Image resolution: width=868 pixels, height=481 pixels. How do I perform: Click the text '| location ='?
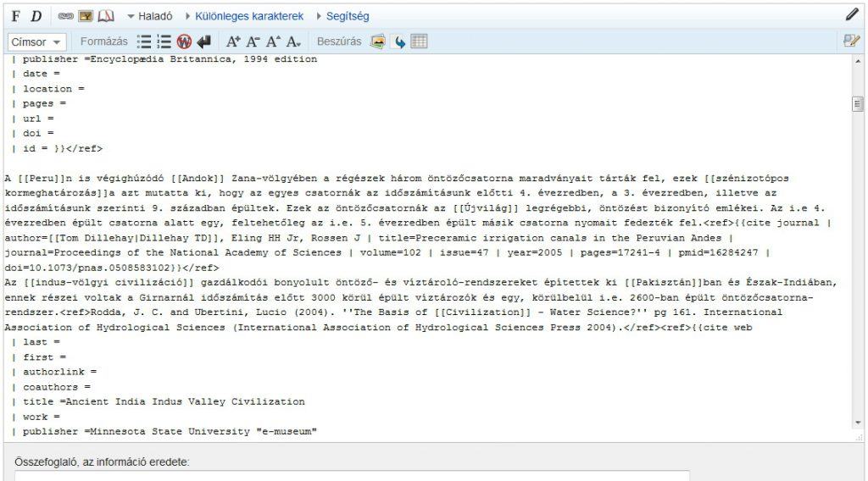47,89
